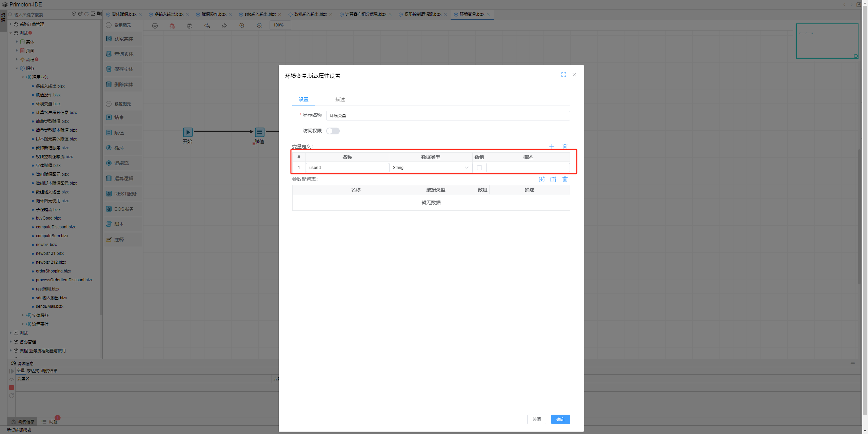Image resolution: width=868 pixels, height=434 pixels.
Task: Collapse the 常用图元 palette section
Action: click(109, 25)
